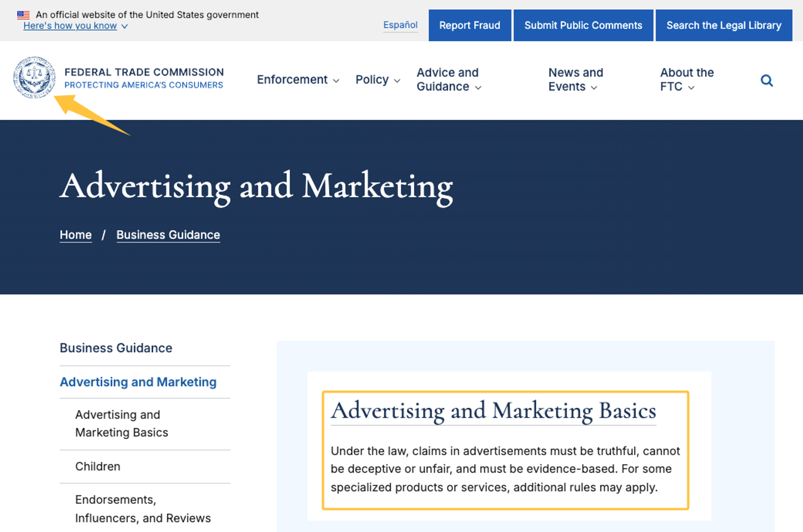803x532 pixels.
Task: Open Advertising and Marketing Basics card heading
Action: point(493,411)
